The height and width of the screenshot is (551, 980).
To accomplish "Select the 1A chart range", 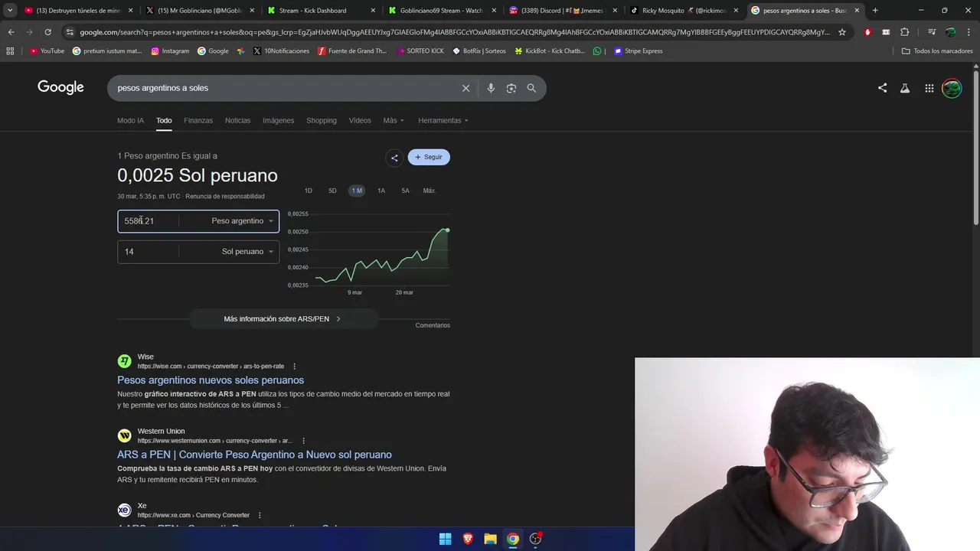I will pyautogui.click(x=381, y=191).
